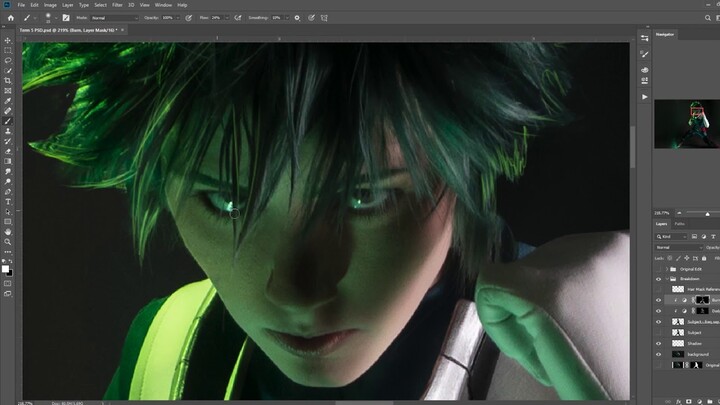Show the Subject layer

[658, 332]
